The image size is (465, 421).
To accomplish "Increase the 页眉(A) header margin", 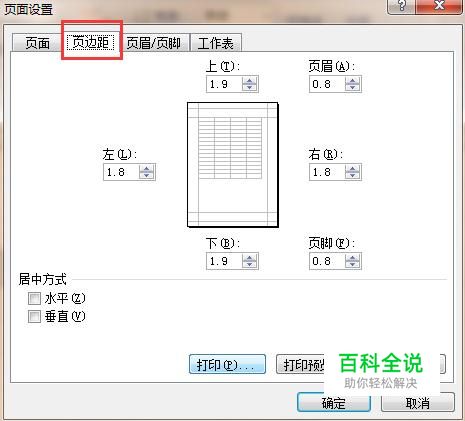I will pos(353,81).
